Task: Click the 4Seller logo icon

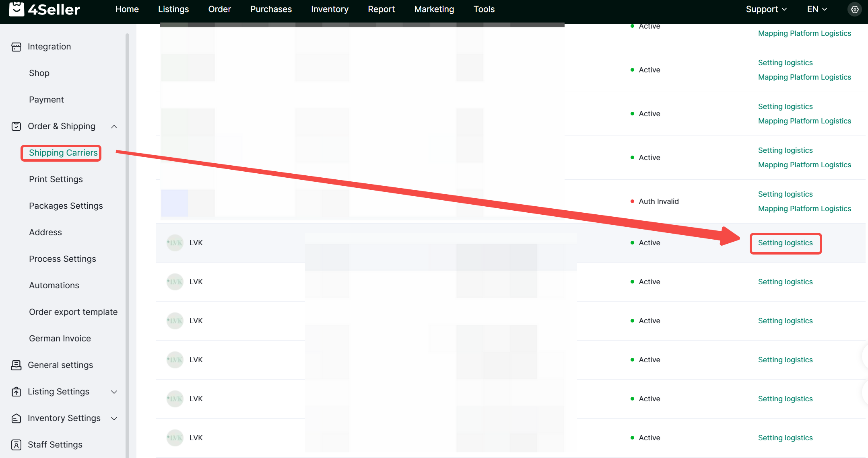Action: point(16,9)
